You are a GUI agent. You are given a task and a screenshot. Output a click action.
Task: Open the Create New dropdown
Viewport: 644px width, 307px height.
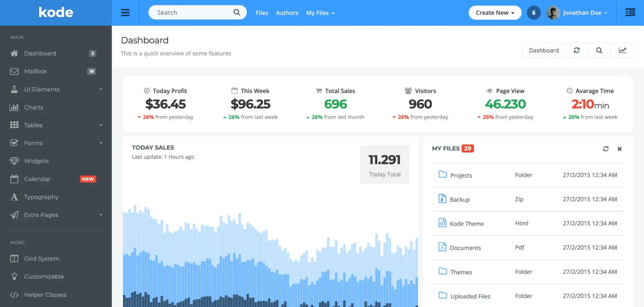tap(495, 13)
